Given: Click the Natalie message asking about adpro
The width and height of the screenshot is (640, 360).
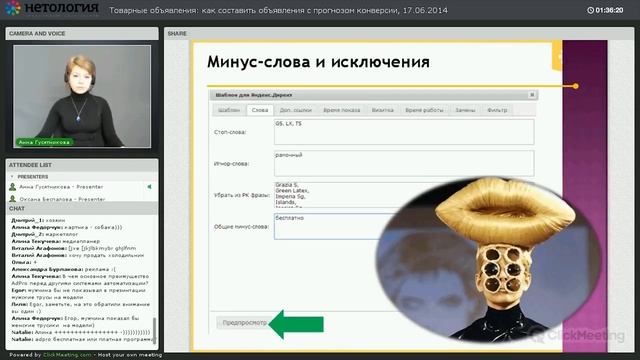Looking at the screenshot, I should click(83, 339).
